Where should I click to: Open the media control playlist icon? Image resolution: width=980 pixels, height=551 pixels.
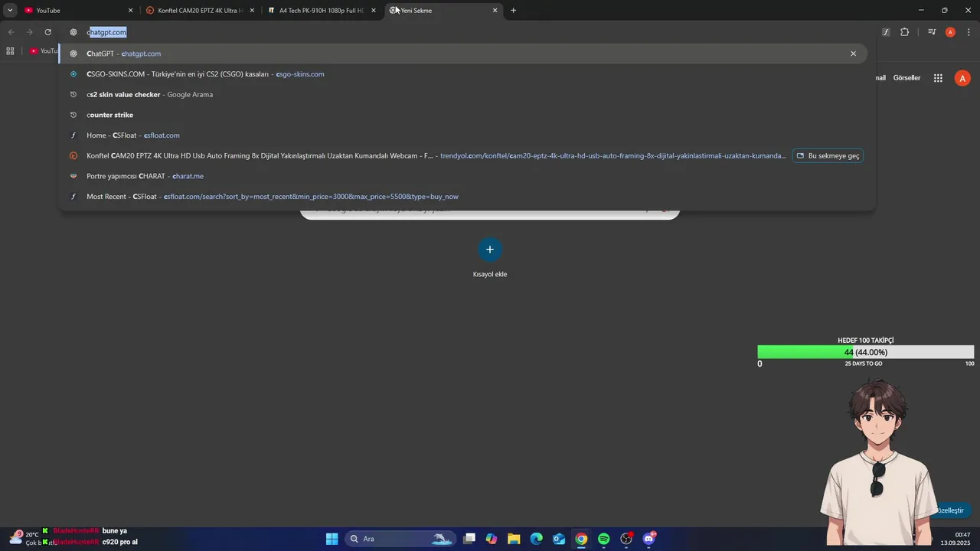click(932, 32)
